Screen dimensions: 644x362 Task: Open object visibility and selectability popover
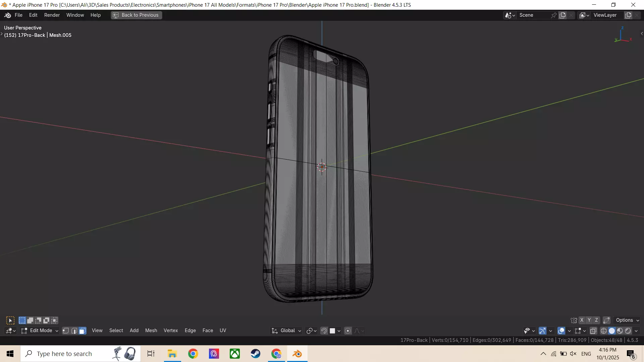(x=529, y=331)
